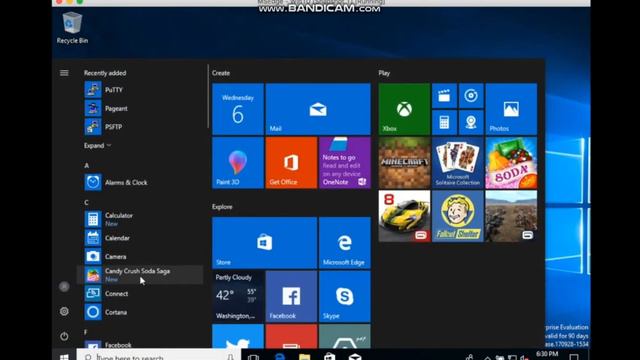Launch Camera from the app list

click(141, 256)
